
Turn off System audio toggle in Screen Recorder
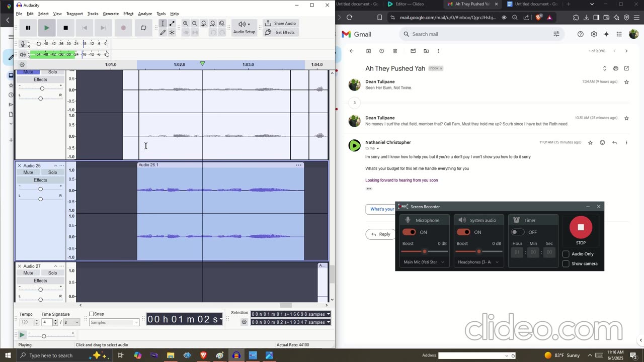coord(463,232)
